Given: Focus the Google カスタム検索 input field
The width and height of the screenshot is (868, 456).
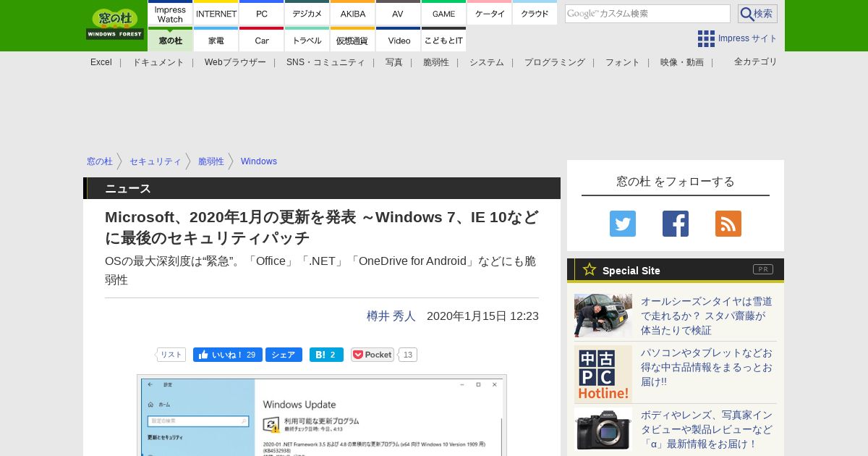Looking at the screenshot, I should click(647, 14).
